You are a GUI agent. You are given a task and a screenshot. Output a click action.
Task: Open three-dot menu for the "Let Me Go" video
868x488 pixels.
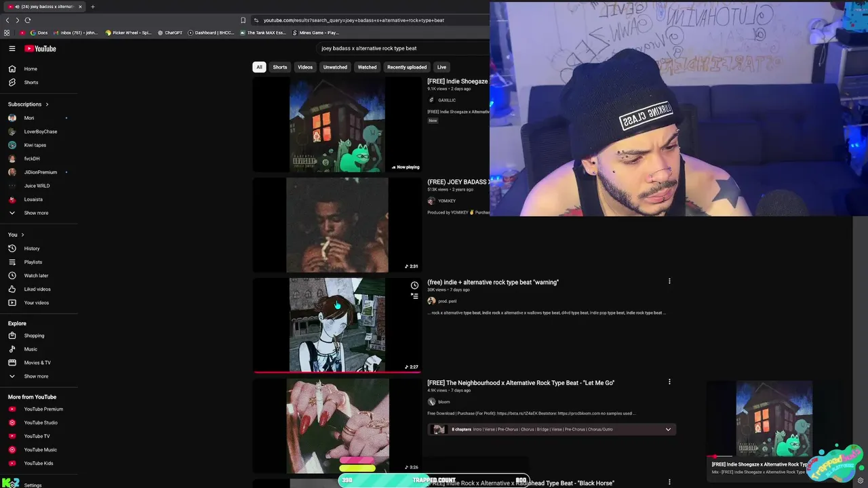(669, 382)
